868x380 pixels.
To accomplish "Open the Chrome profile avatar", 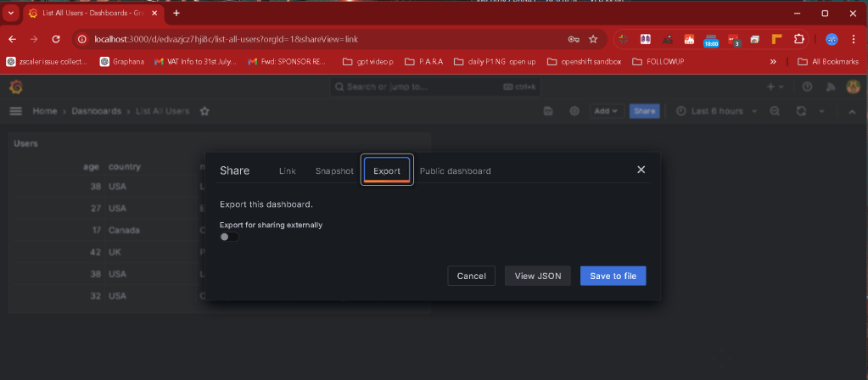I will tap(832, 39).
